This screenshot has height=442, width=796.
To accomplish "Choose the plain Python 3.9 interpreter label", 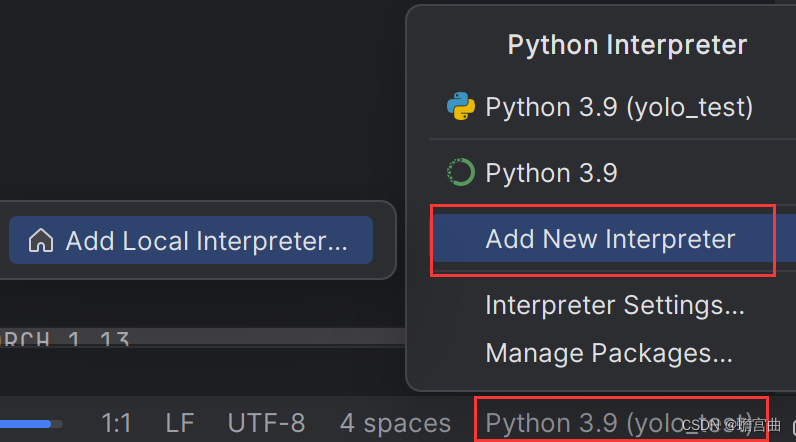I will (x=551, y=173).
